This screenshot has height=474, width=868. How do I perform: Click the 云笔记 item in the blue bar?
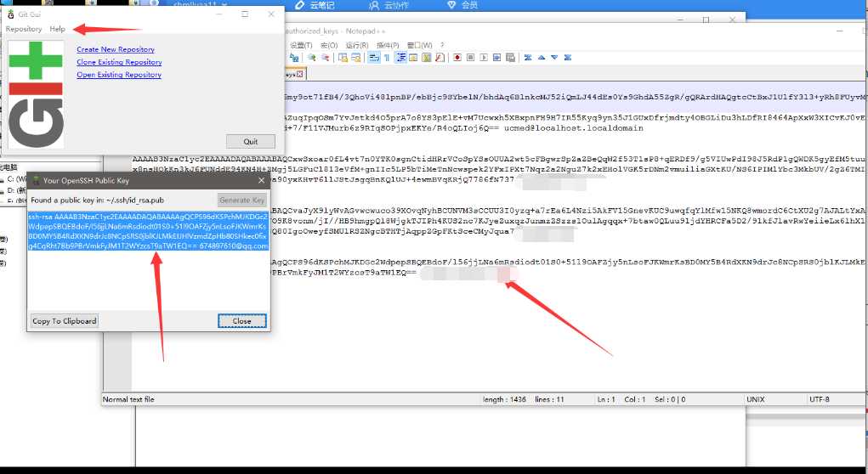pos(314,5)
